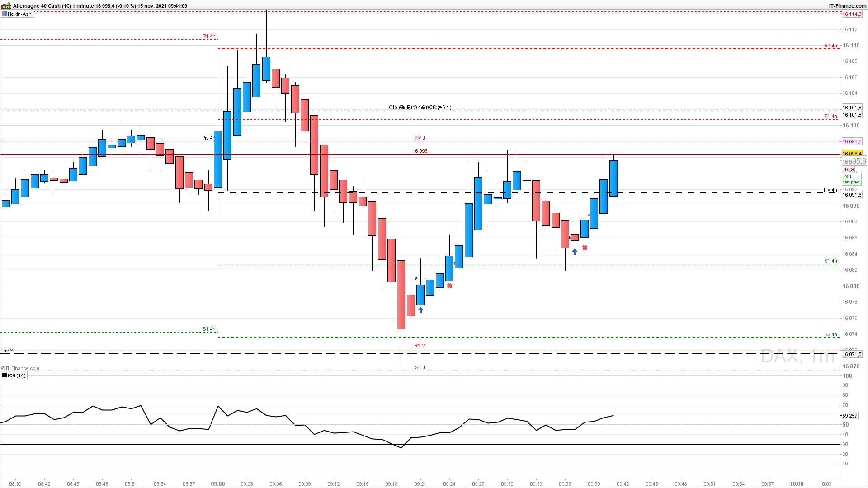Screen dimensions: 868x488
Task: Click the 59,257 RSI value label
Action: 850,416
